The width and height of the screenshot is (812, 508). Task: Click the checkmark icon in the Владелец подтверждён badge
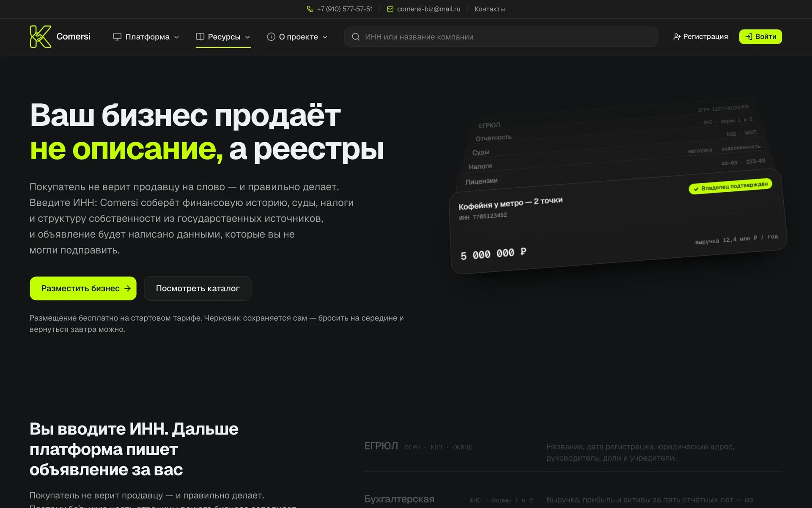[696, 189]
